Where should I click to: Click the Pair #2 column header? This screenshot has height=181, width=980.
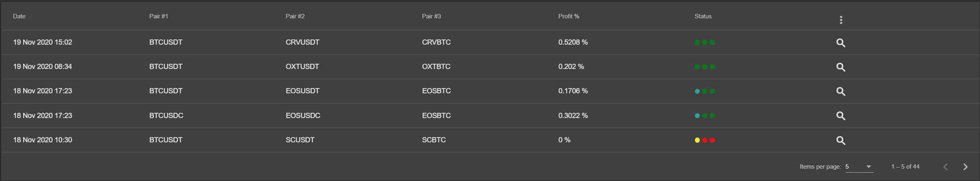click(295, 16)
